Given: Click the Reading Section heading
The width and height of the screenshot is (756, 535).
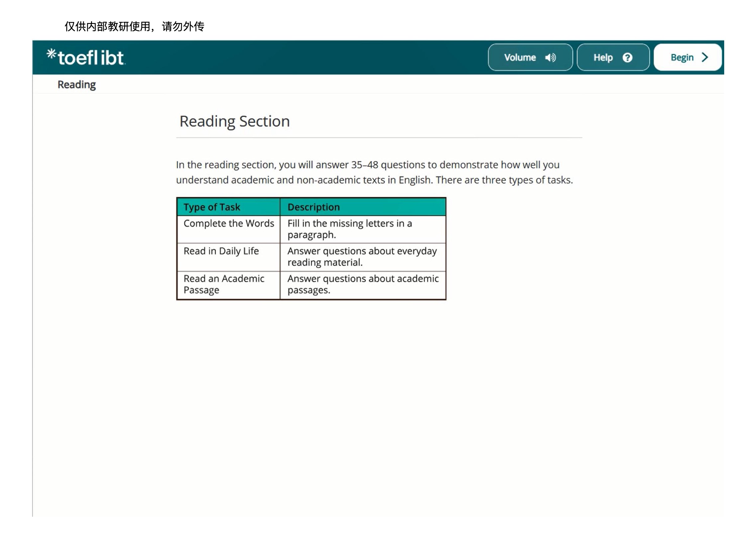Looking at the screenshot, I should [x=234, y=121].
